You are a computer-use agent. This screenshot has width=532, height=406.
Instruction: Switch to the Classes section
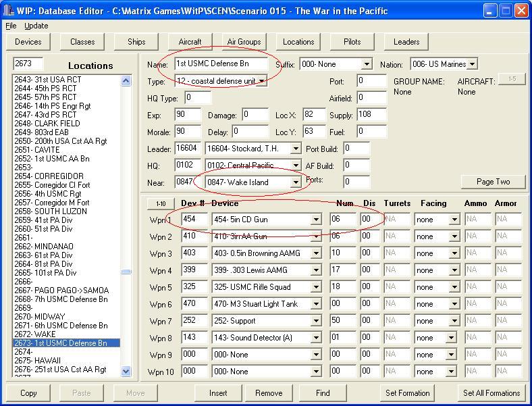click(x=82, y=42)
